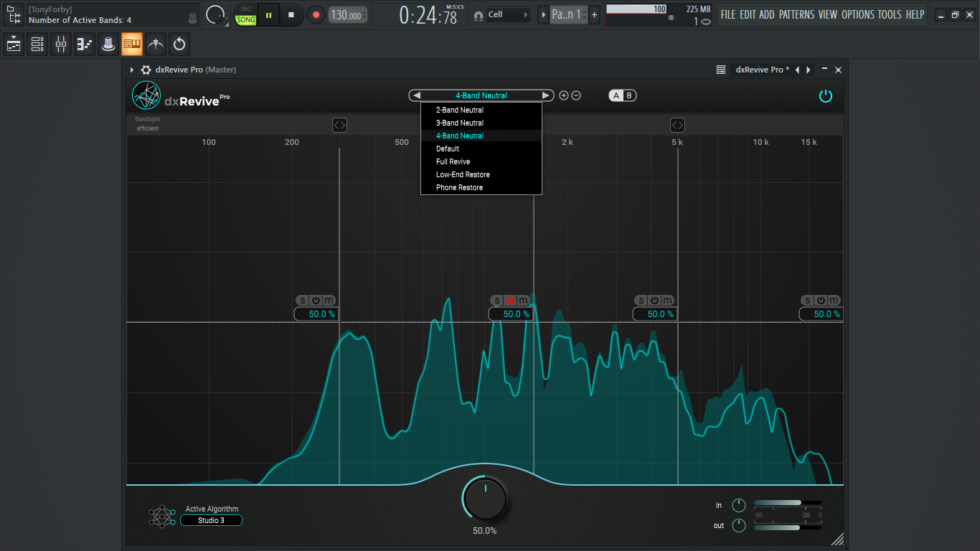Click the plus icon next to preset selector
The height and width of the screenshot is (551, 980).
(x=564, y=95)
